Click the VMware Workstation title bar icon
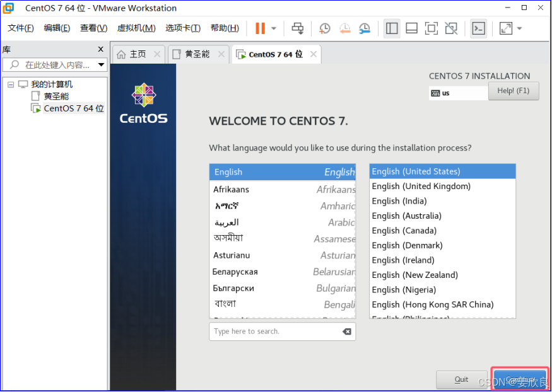The image size is (552, 392). coord(8,8)
